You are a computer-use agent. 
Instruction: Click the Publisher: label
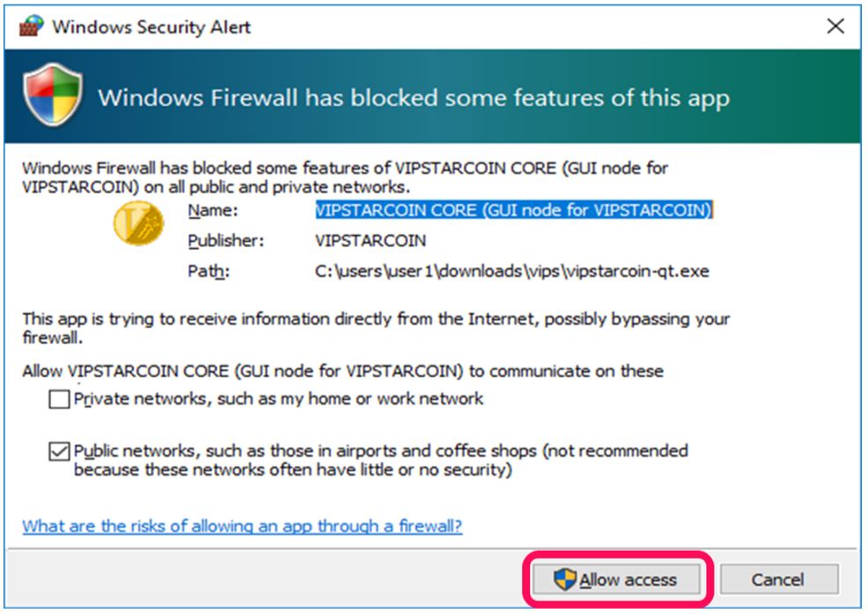point(225,240)
